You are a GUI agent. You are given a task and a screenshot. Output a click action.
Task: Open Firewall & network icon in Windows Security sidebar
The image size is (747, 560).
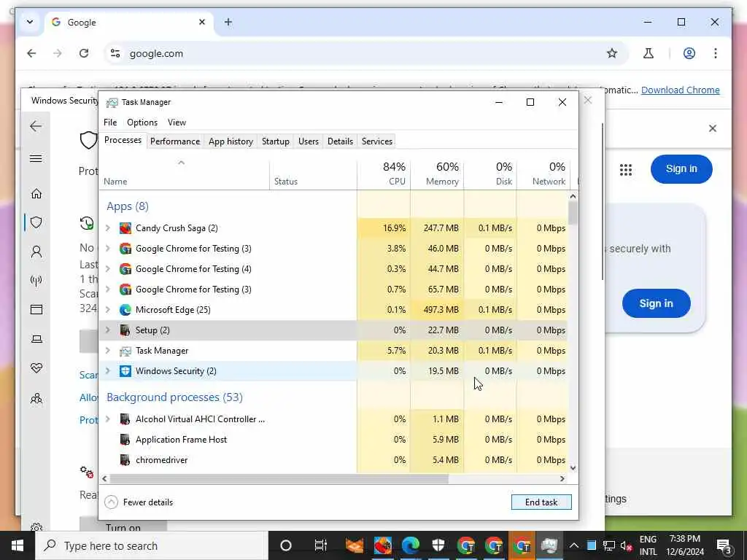36,281
